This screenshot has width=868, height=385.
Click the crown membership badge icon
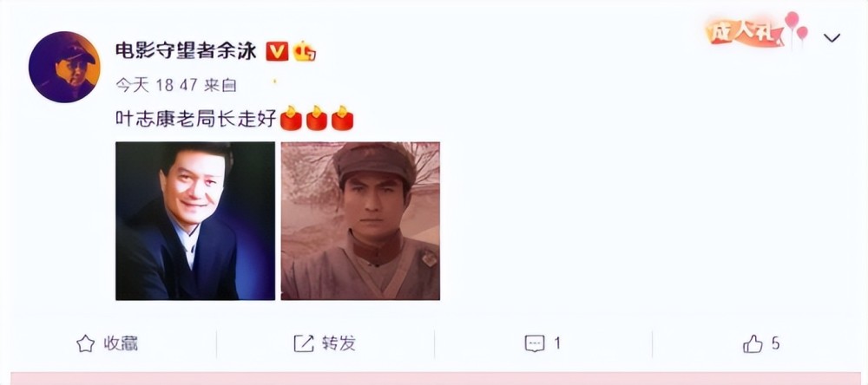(x=305, y=51)
